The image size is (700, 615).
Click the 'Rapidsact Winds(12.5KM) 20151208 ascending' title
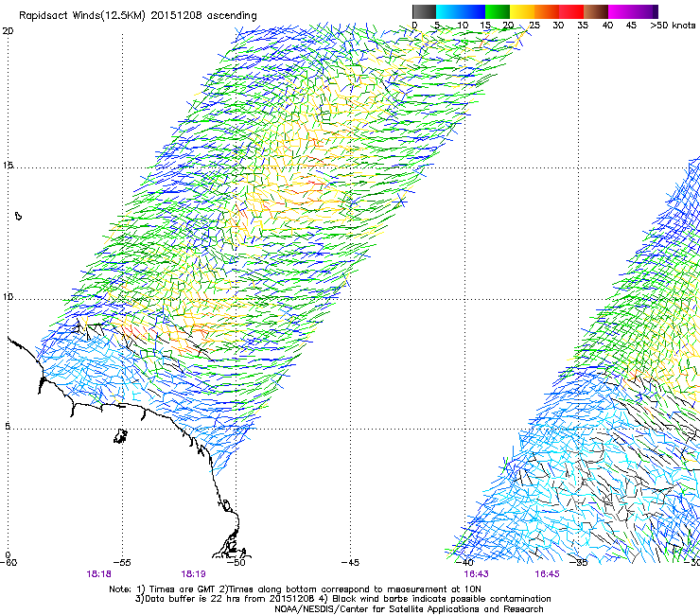coord(138,16)
